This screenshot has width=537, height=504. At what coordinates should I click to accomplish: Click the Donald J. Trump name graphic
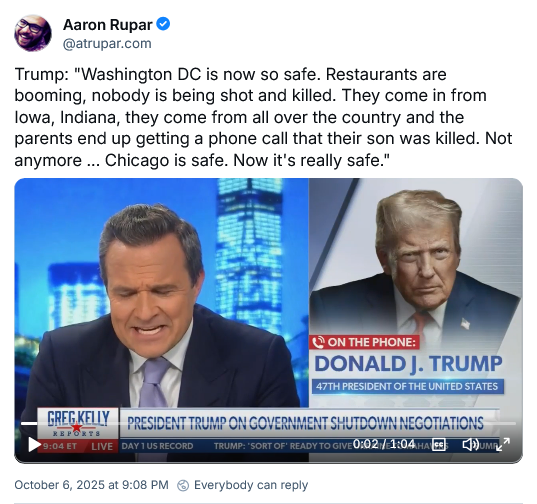pyautogui.click(x=408, y=364)
